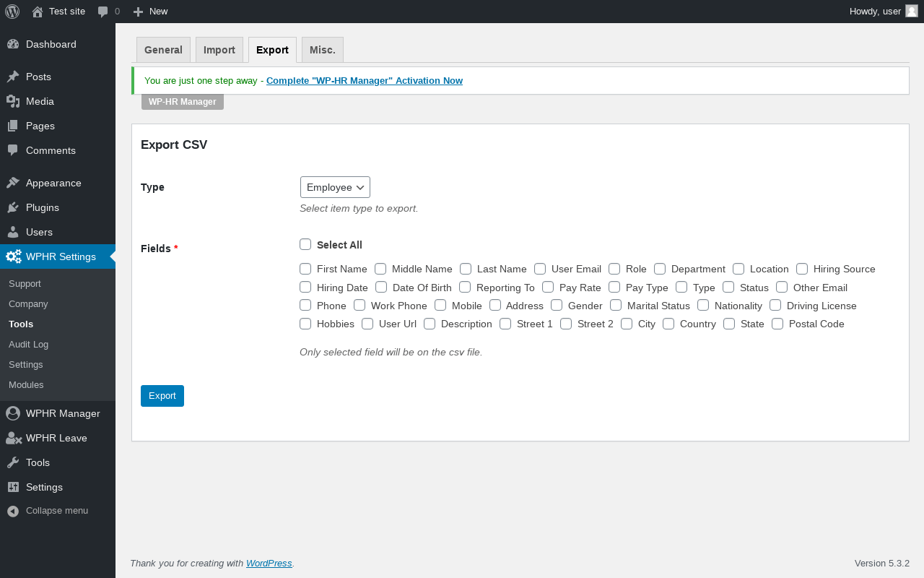Open the Type dropdown showing Employee
924x578 pixels.
335,187
